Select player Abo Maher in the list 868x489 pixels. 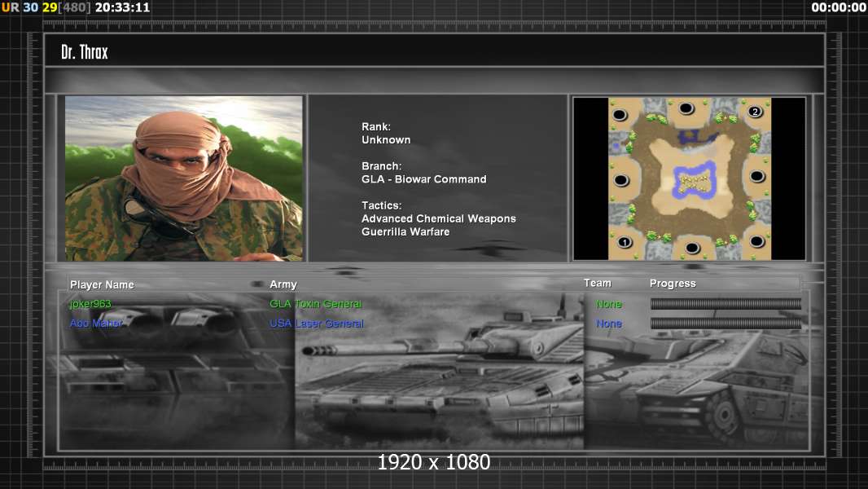[x=96, y=323]
